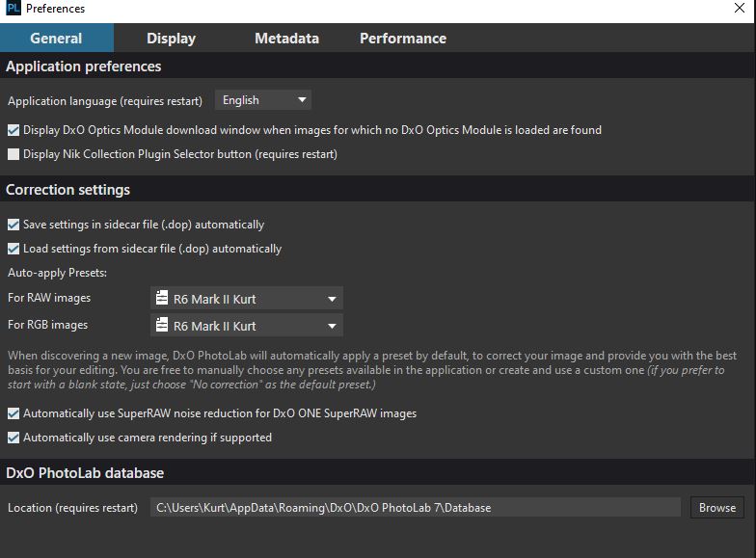The image size is (756, 558).
Task: Open the For RGB images preset dropdown
Action: tap(247, 326)
